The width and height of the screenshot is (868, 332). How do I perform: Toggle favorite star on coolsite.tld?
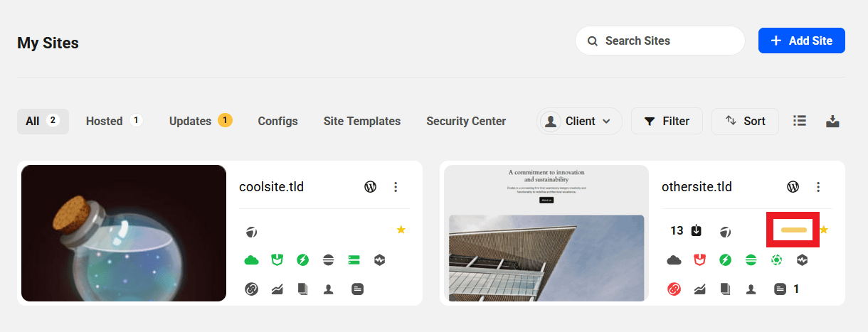(x=401, y=230)
